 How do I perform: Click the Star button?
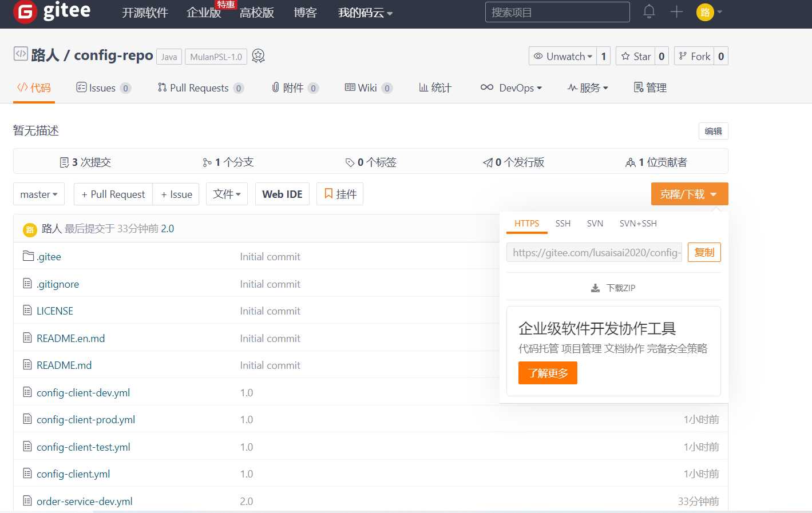(x=635, y=56)
